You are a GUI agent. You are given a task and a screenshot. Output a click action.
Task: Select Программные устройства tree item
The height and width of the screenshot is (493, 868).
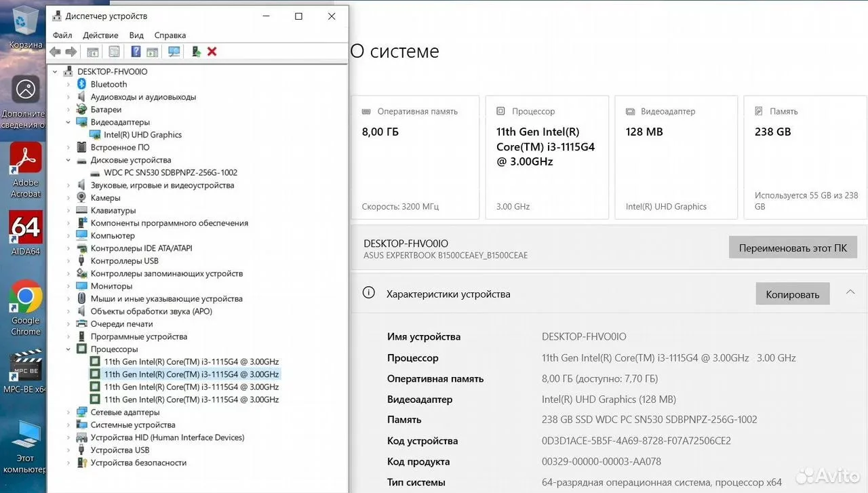tap(139, 336)
